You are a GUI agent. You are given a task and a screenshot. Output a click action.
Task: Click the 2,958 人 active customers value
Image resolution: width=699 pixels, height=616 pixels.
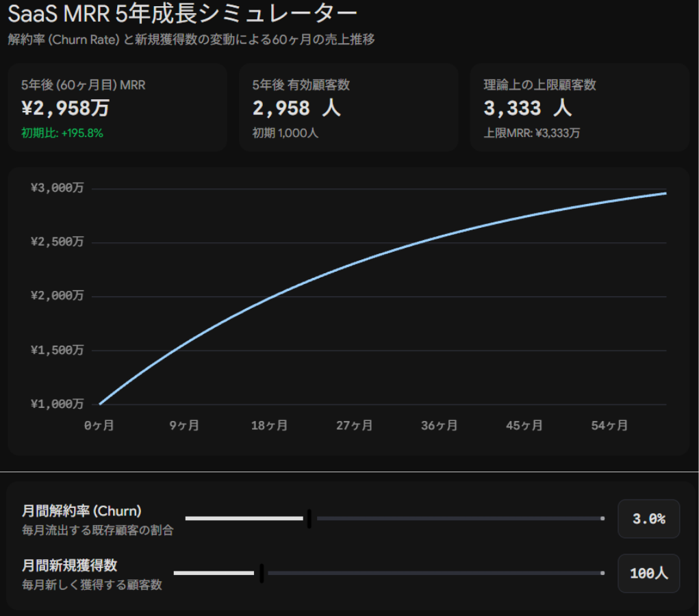(297, 108)
